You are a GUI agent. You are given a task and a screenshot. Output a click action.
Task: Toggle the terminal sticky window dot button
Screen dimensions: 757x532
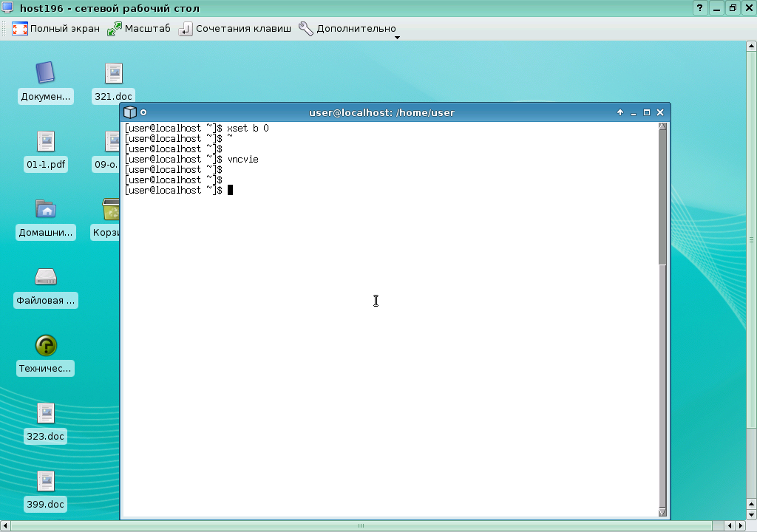(143, 112)
